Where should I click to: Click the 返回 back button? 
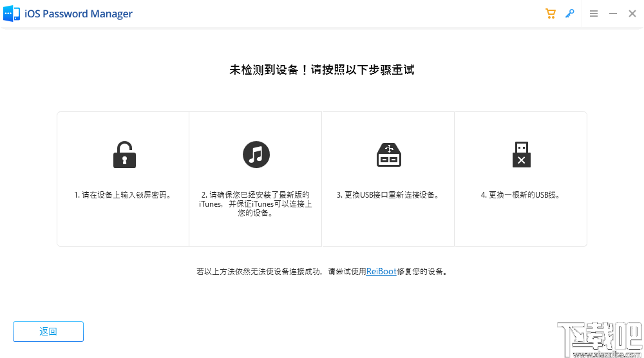48,332
